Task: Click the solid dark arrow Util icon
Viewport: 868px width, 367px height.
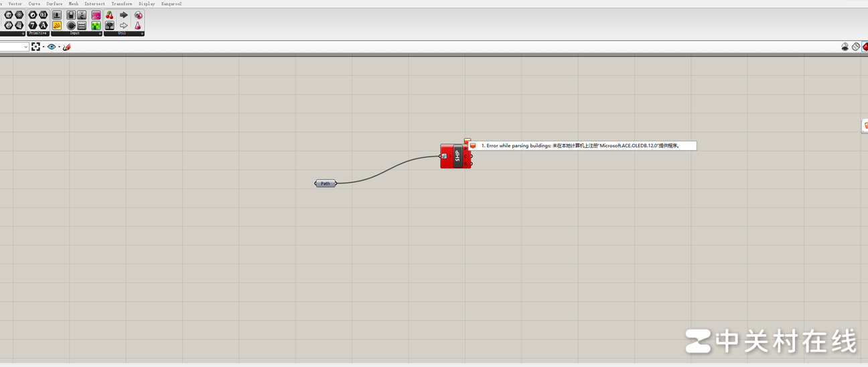Action: [x=124, y=15]
